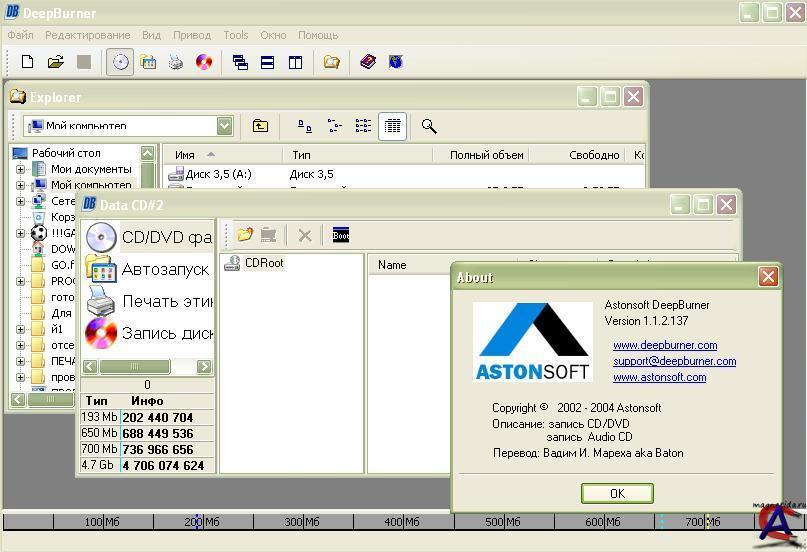Expand the Мои документы tree node

[x=20, y=169]
